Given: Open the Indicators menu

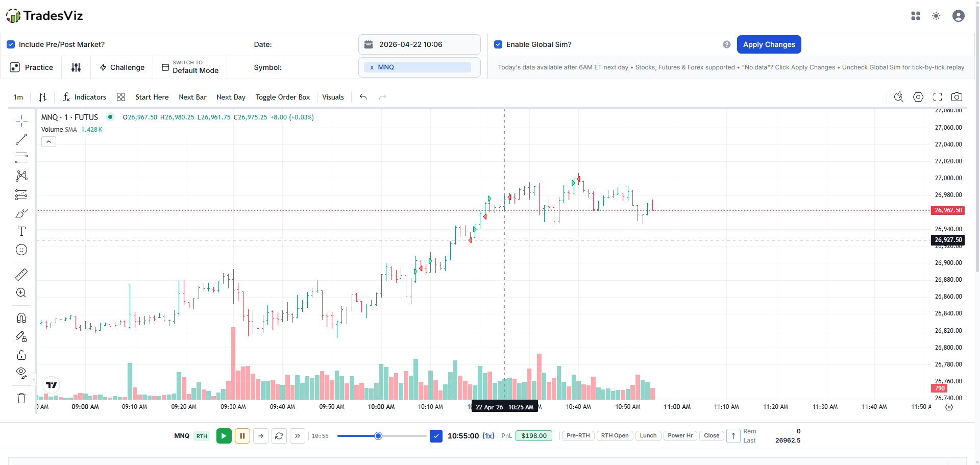Looking at the screenshot, I should point(84,97).
